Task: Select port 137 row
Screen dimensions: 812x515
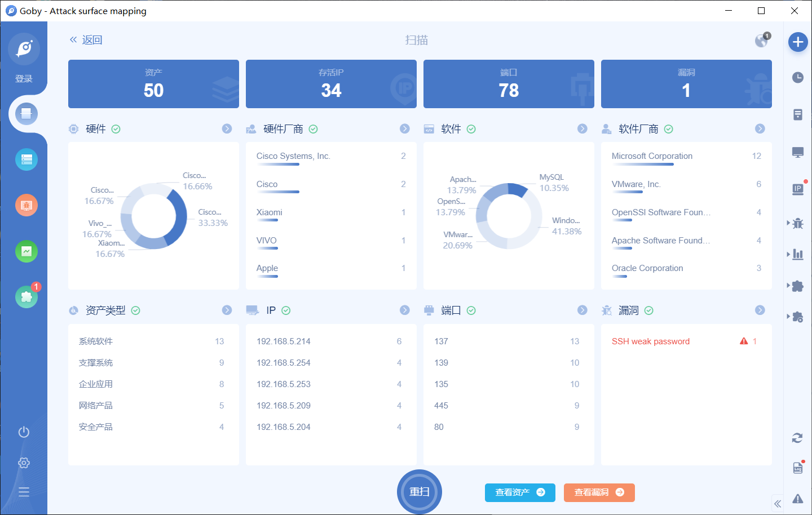Action: pos(509,341)
